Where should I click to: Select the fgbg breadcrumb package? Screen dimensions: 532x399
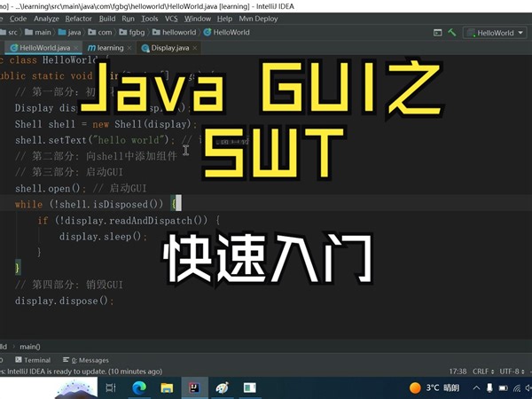132,32
